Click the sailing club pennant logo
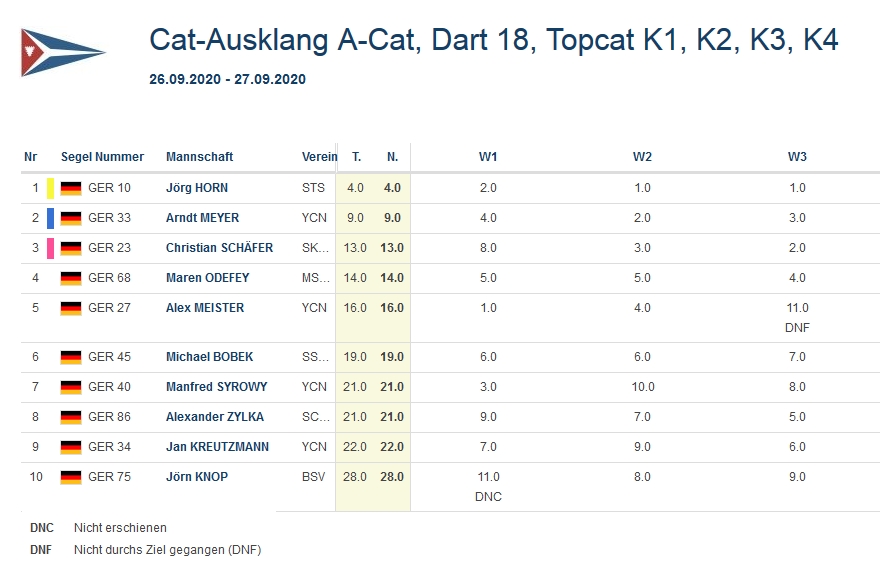 pos(62,52)
